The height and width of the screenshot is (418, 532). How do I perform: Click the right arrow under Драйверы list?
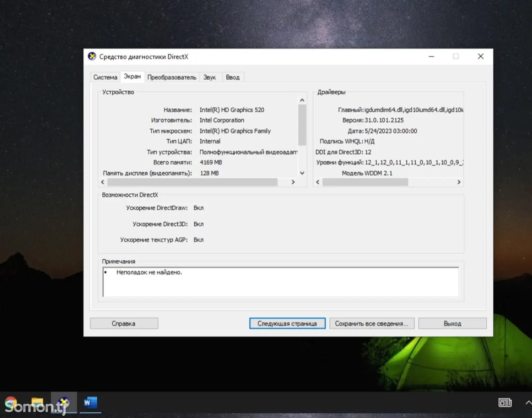click(x=459, y=182)
